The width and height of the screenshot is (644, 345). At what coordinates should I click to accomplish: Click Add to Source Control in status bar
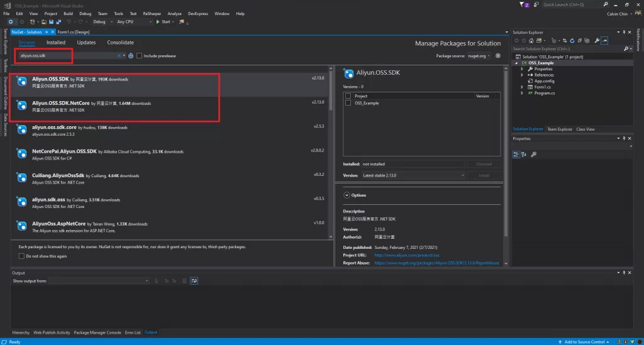583,342
